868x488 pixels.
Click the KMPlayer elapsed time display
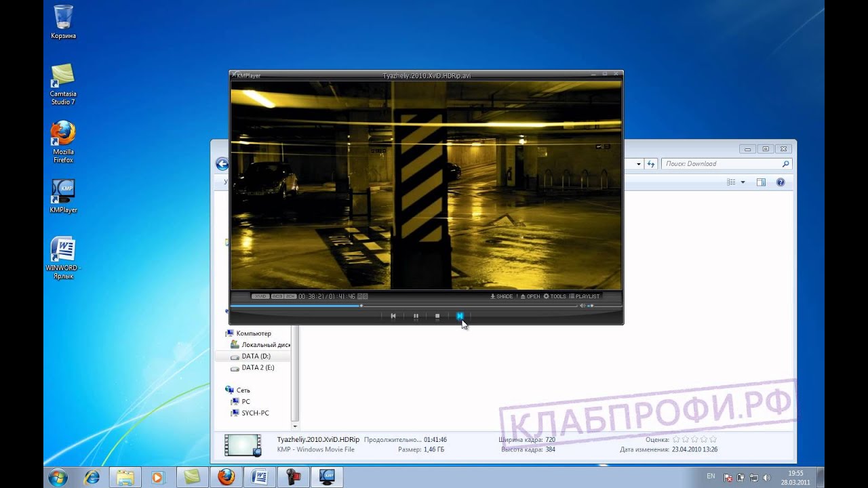(x=313, y=296)
